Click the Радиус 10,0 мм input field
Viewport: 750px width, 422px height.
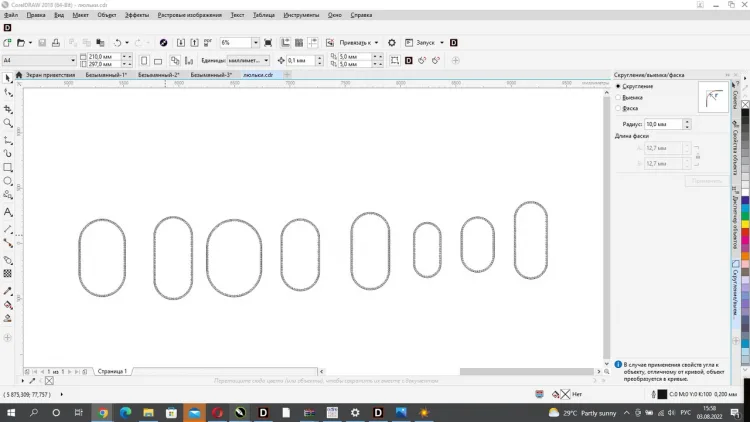663,124
